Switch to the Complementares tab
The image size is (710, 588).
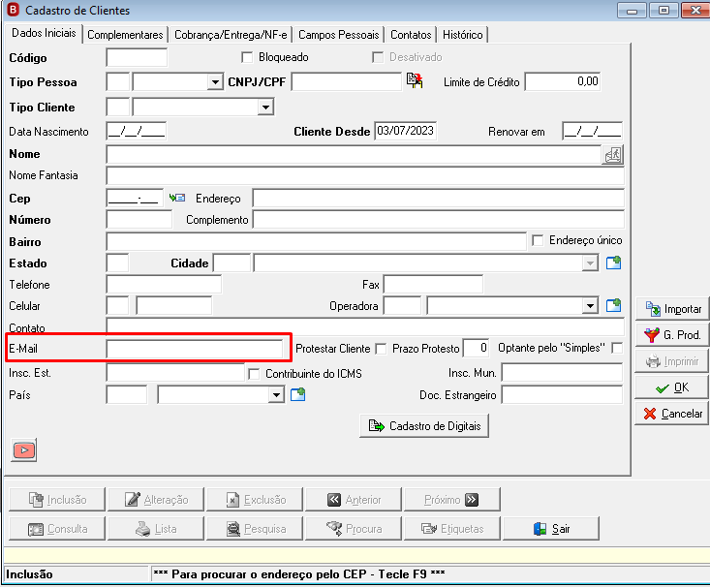pos(125,35)
